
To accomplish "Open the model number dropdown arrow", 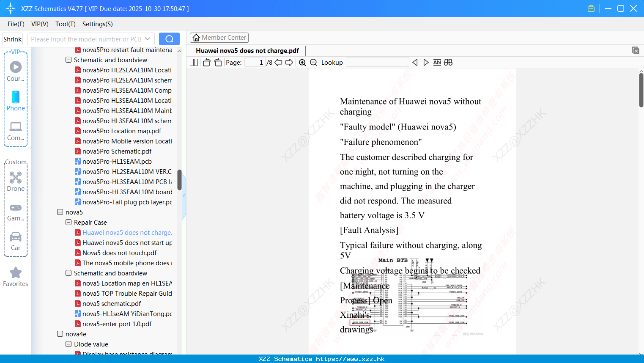I will coord(148,39).
